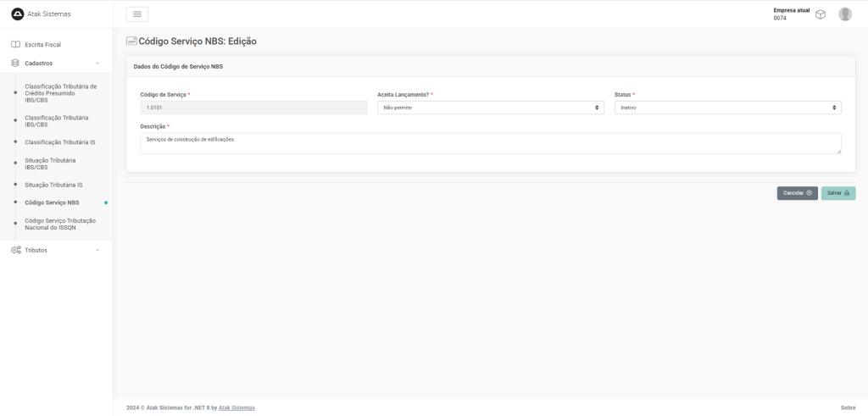Click the Cancelar button
This screenshot has height=416, width=868.
pyautogui.click(x=797, y=193)
